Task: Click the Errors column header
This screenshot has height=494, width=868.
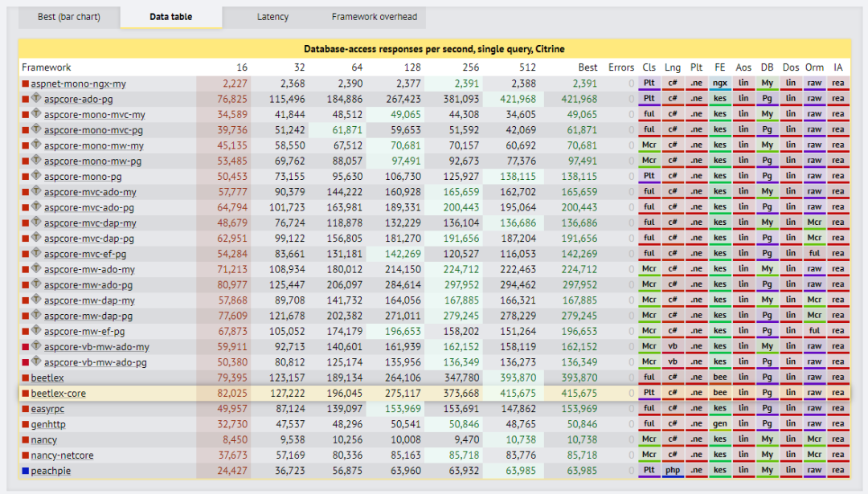Action: pyautogui.click(x=621, y=67)
